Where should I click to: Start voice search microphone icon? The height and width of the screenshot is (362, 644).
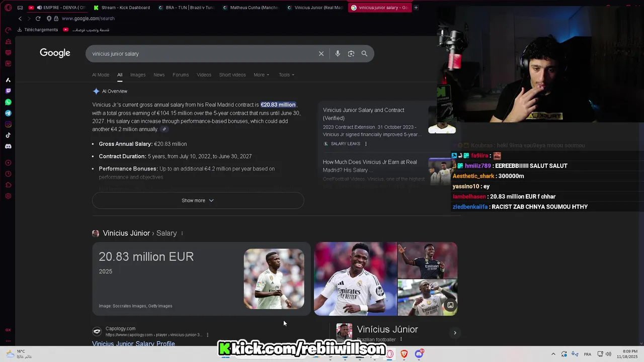tap(338, 54)
